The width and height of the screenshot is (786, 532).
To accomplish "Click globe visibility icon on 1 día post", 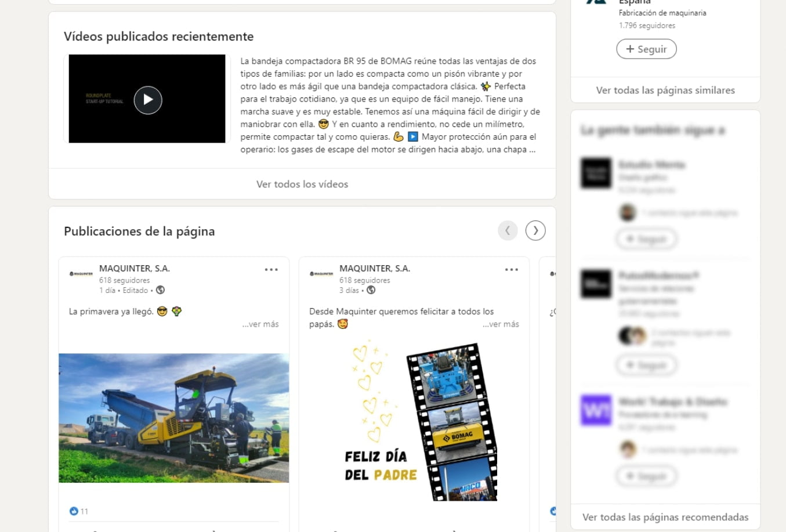I will tap(161, 290).
